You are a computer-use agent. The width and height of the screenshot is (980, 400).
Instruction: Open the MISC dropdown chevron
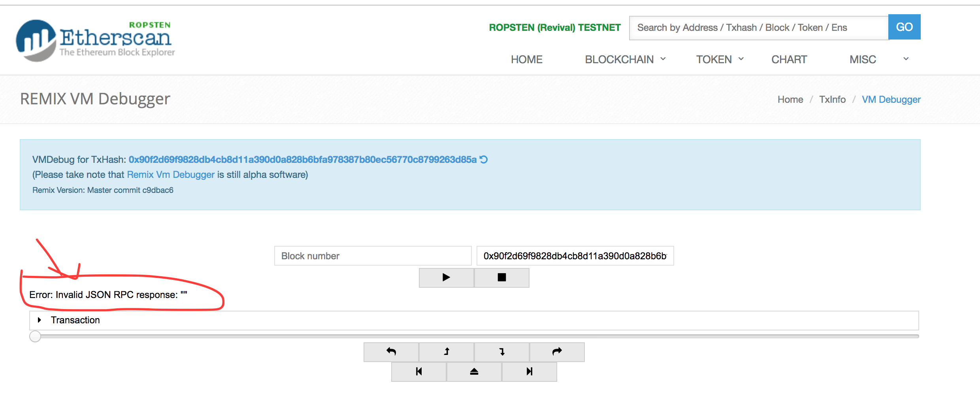coord(906,59)
